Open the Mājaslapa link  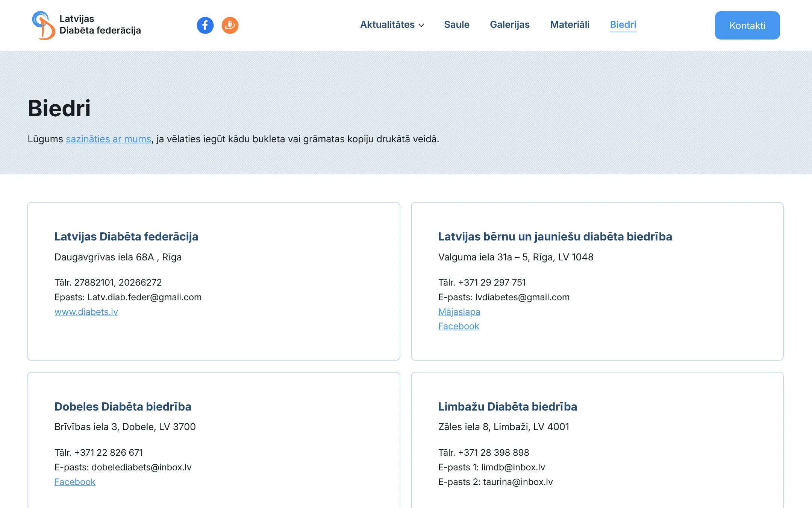(459, 312)
